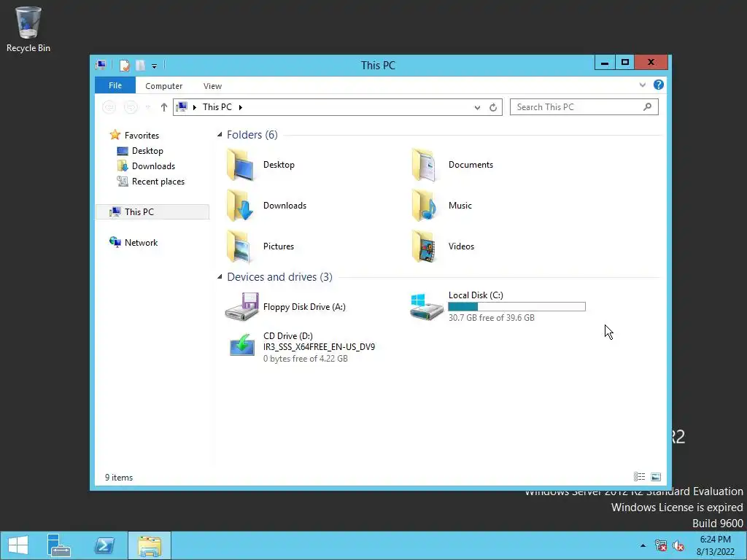This screenshot has height=560, width=747.
Task: Select the Music folder icon
Action: point(424,205)
